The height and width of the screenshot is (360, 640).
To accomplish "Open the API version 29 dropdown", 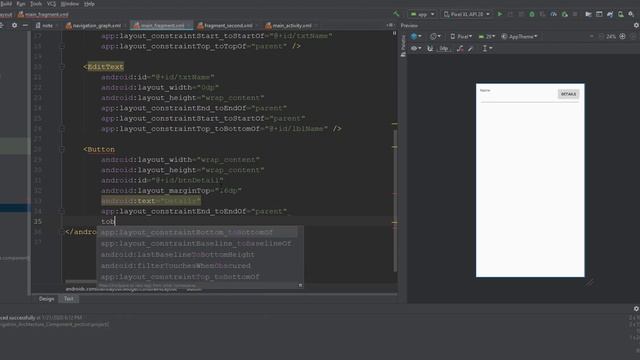I will click(x=487, y=36).
